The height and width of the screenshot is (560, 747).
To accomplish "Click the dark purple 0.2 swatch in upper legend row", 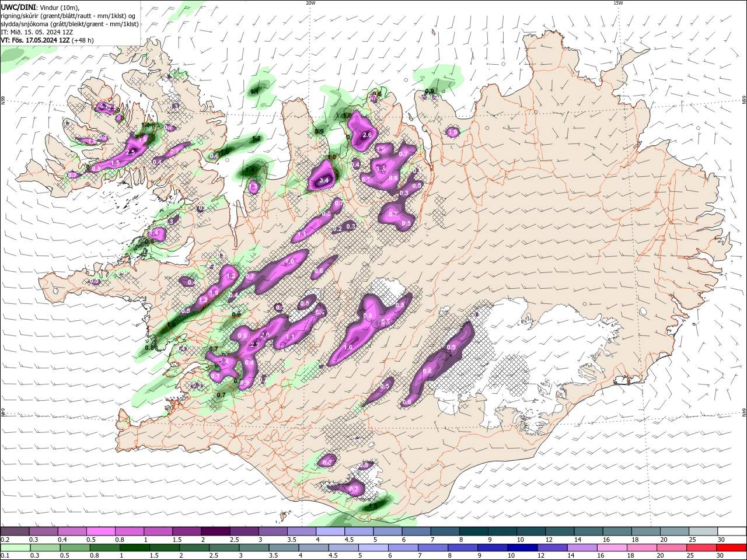I will tap(15, 531).
